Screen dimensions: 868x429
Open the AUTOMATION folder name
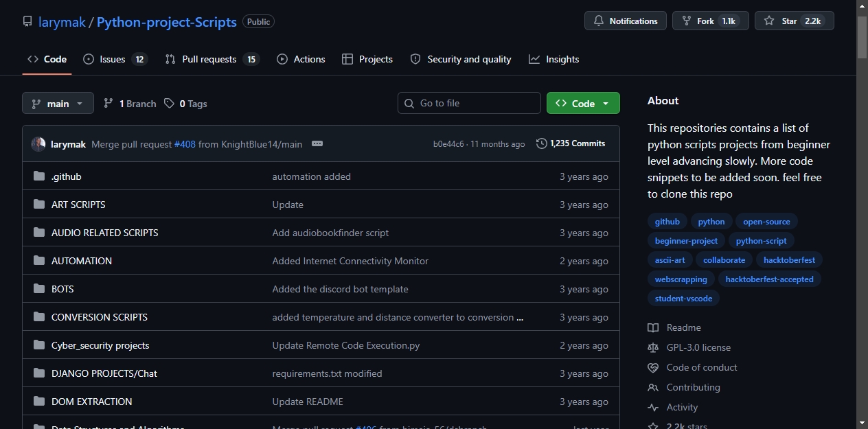tap(82, 261)
